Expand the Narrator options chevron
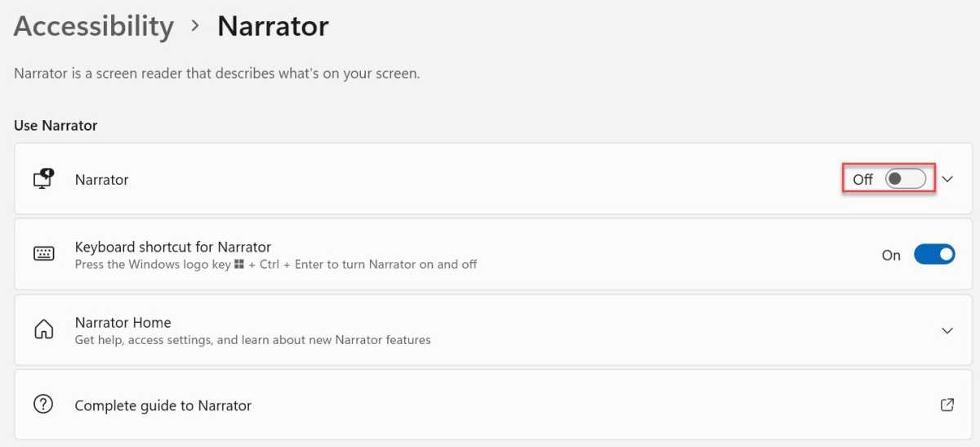Viewport: 980px width, 447px height. click(947, 179)
